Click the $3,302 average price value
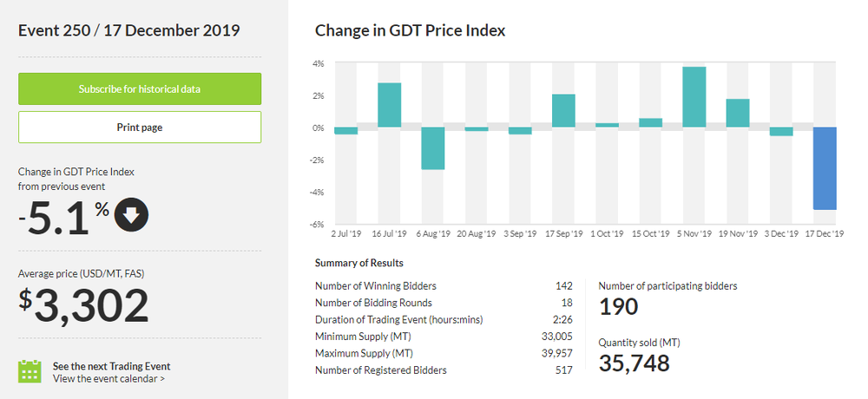This screenshot has height=399, width=868. click(85, 306)
